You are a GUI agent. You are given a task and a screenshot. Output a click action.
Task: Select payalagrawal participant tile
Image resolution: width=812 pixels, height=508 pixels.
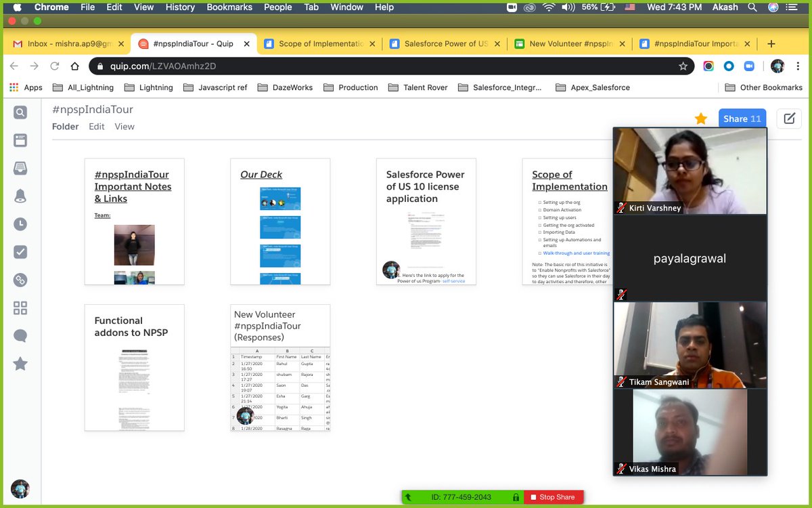690,258
